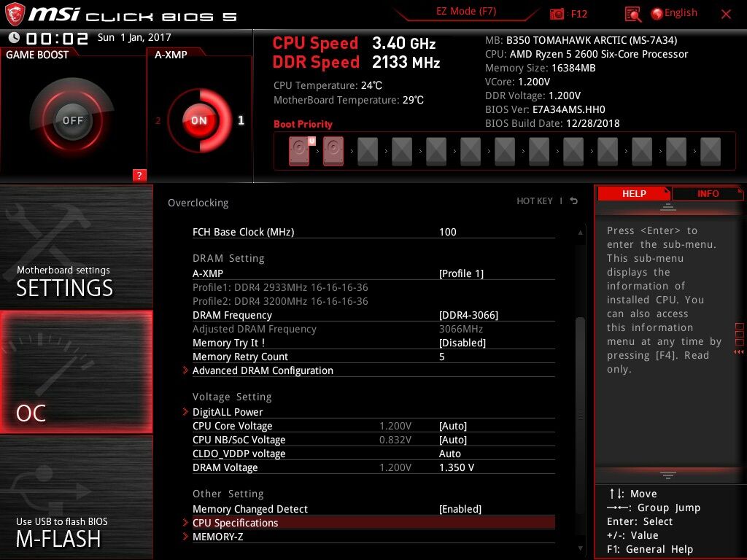Open the M-FLASH BIOS flash section
This screenshot has width=747, height=560.
(76, 497)
